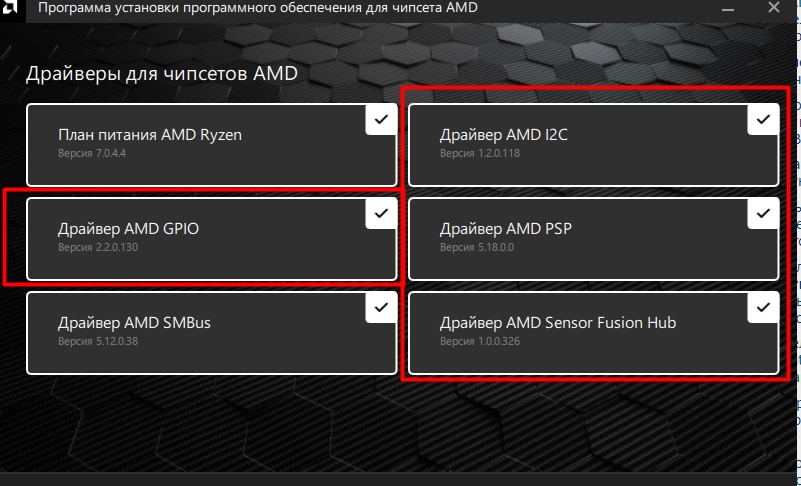
Task: Click the AMD logo in title bar
Action: 8,9
